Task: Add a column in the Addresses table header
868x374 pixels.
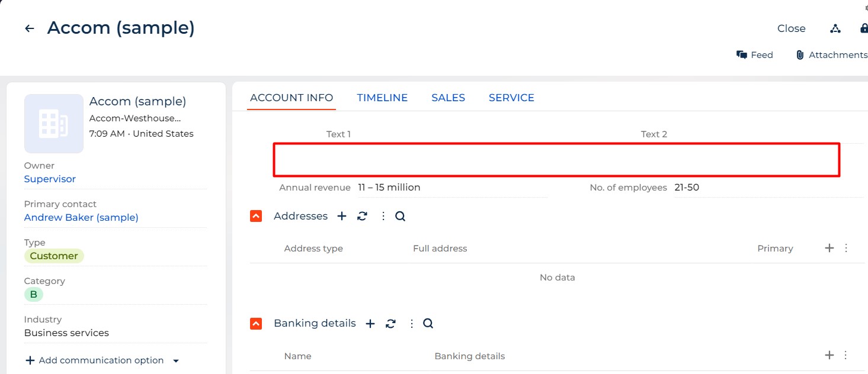Action: coord(829,248)
